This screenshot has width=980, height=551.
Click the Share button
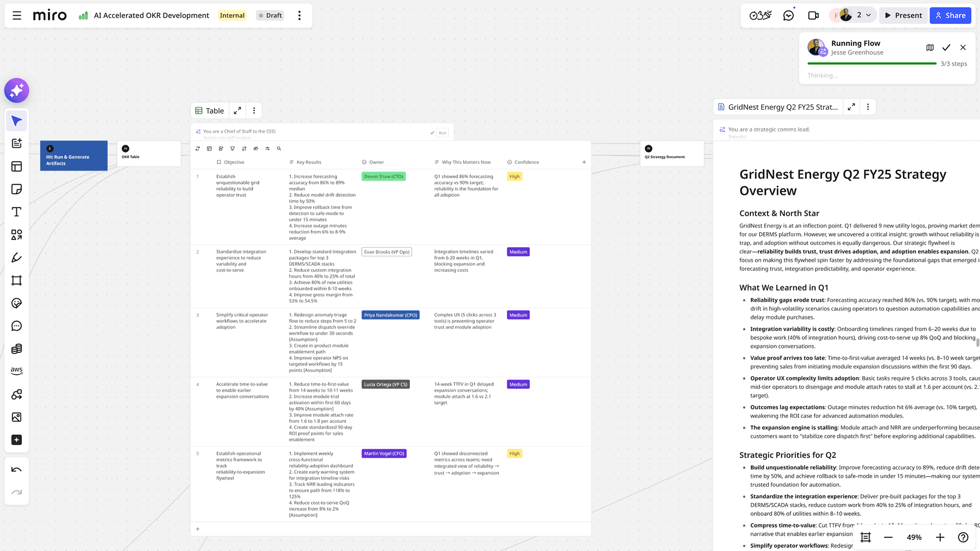(x=950, y=15)
